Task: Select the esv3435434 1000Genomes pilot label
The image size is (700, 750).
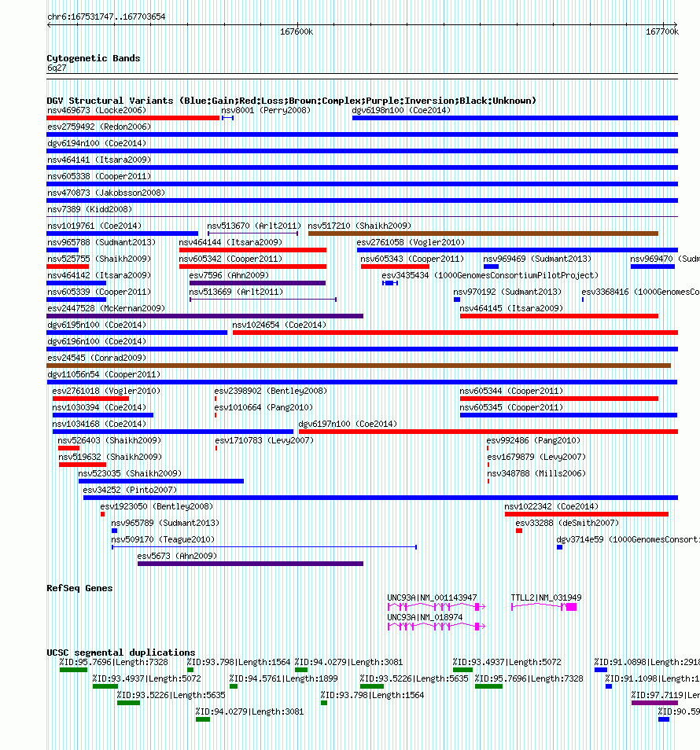Action: [x=490, y=275]
